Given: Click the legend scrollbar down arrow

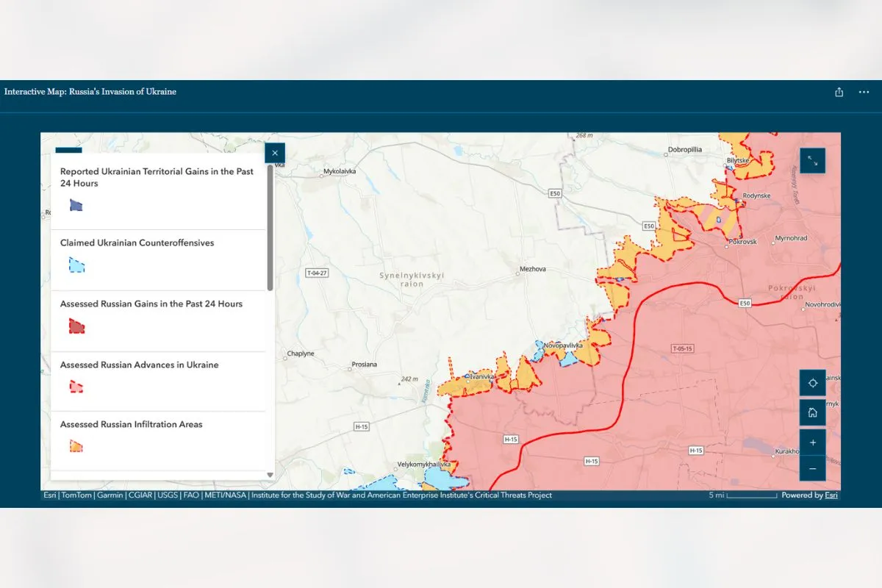Looking at the screenshot, I should click(x=270, y=475).
